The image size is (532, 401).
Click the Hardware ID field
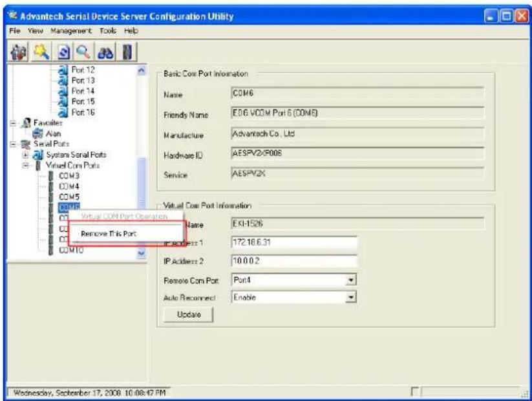coord(357,153)
